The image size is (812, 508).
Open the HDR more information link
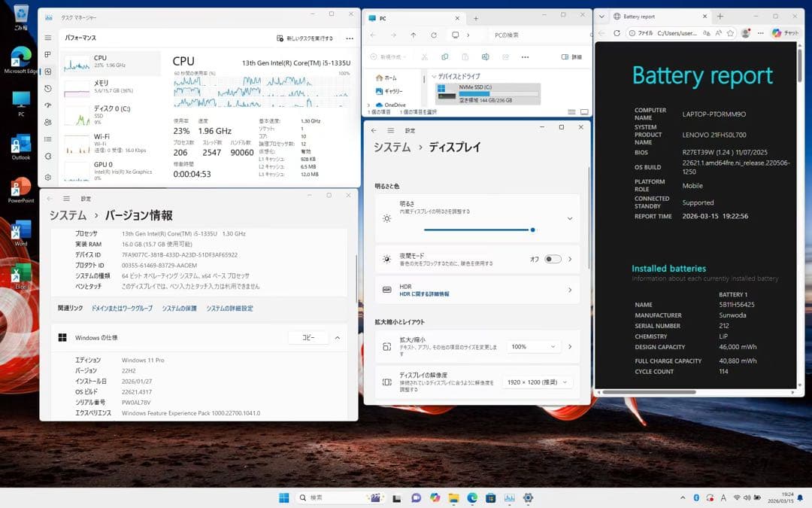pyautogui.click(x=424, y=294)
